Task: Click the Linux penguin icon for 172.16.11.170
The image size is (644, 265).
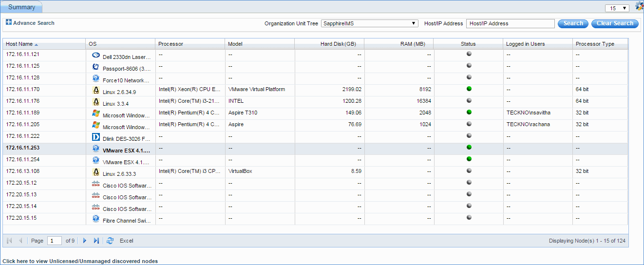Action: tap(96, 91)
